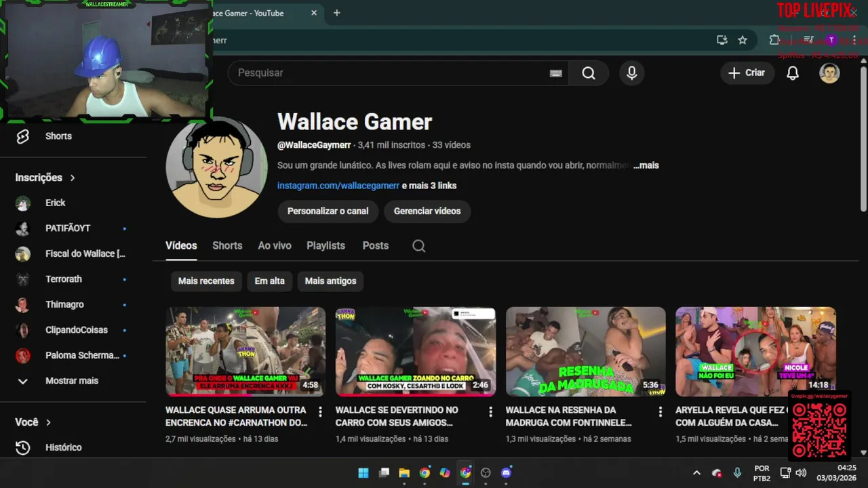Expand Inscrições section chevron
The image size is (868, 488).
(73, 178)
